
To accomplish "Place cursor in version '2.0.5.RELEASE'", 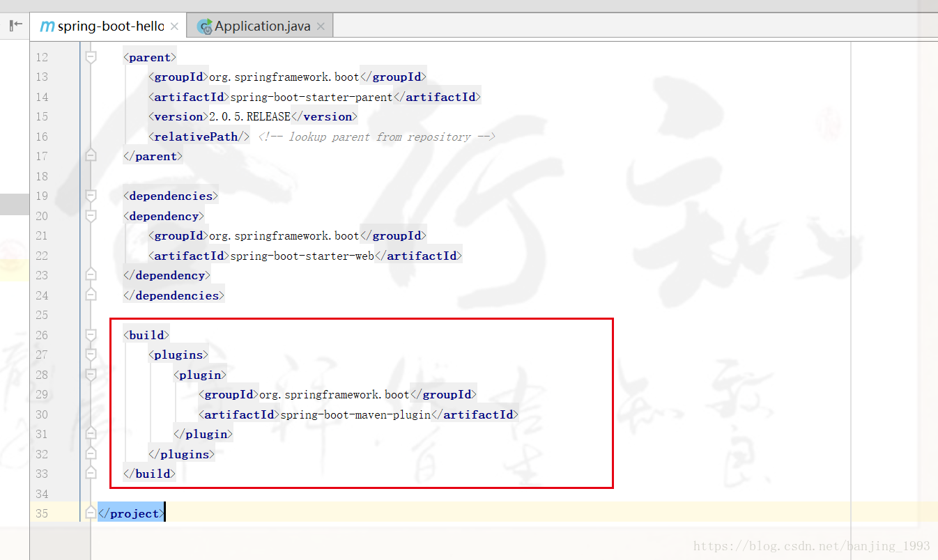I will point(249,116).
